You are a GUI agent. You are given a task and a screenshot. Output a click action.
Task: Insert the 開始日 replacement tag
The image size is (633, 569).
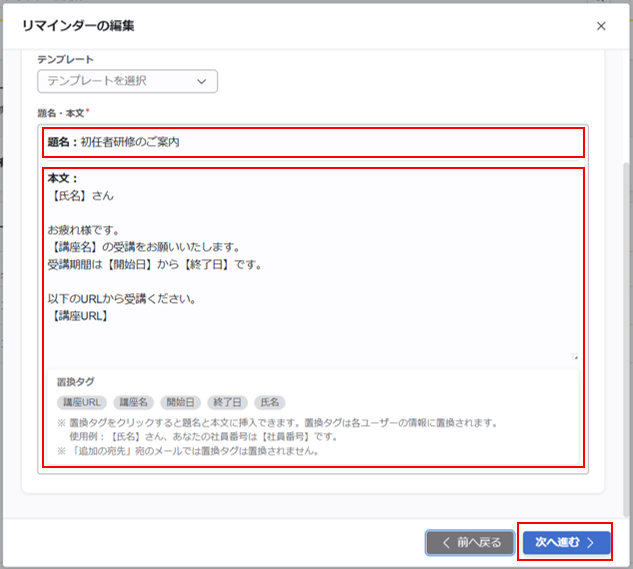pos(180,402)
